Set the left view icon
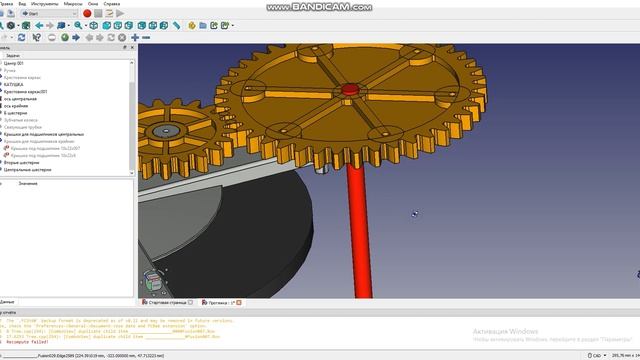This screenshot has height=360, width=640. tap(164, 25)
